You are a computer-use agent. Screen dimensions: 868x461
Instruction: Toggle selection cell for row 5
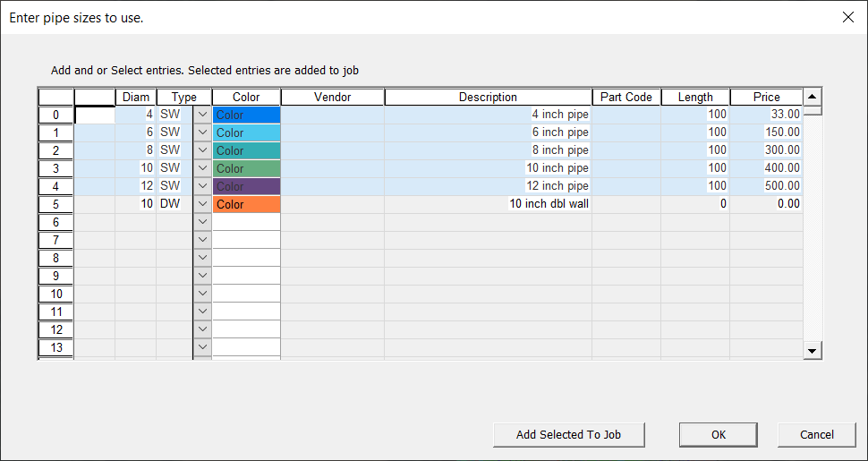tap(95, 204)
